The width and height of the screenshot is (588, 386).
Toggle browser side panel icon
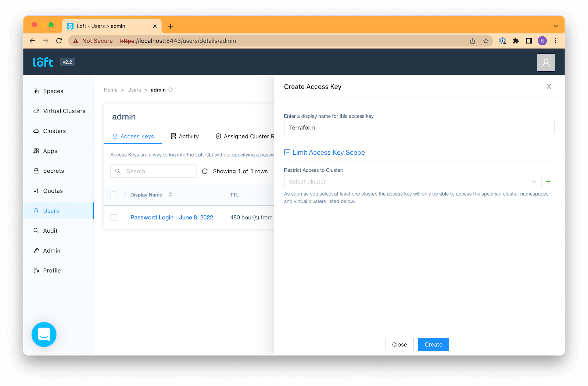coord(529,41)
